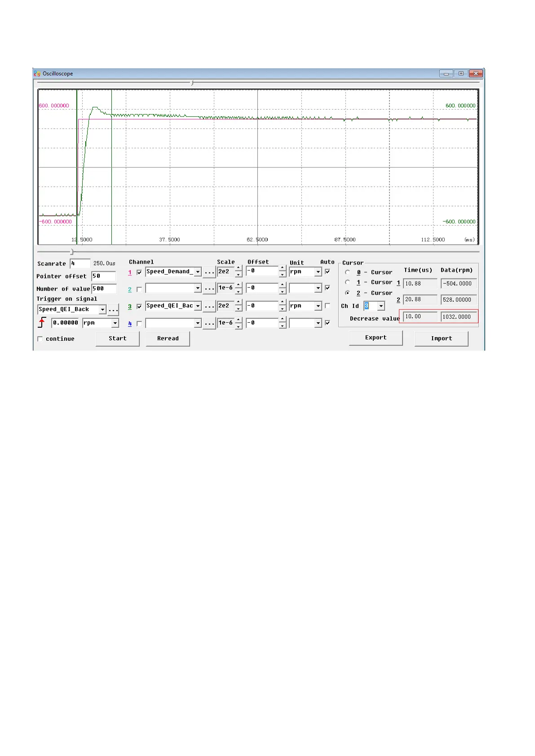The width and height of the screenshot is (535, 756).
Task: Open channel 2 signal dropdown
Action: coord(198,288)
